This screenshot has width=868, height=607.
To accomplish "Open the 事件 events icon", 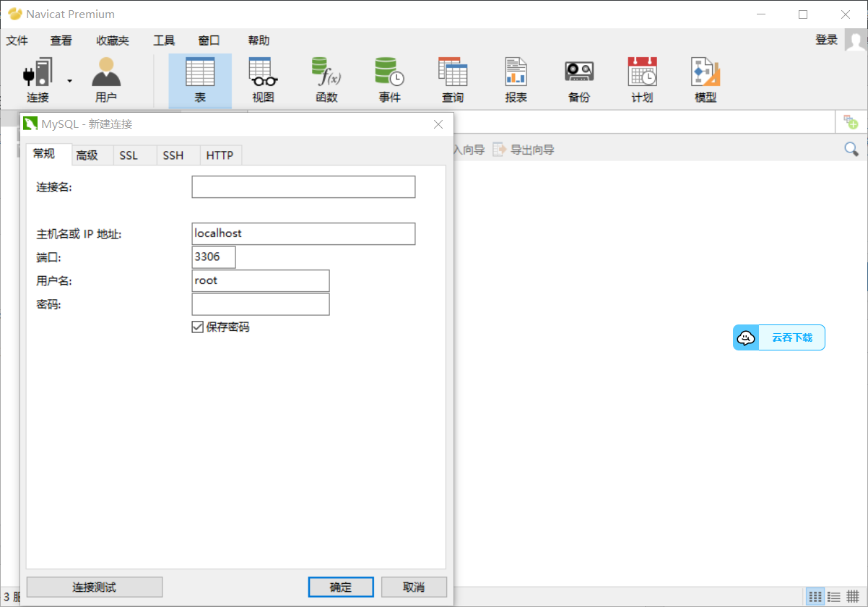I will pyautogui.click(x=389, y=73).
